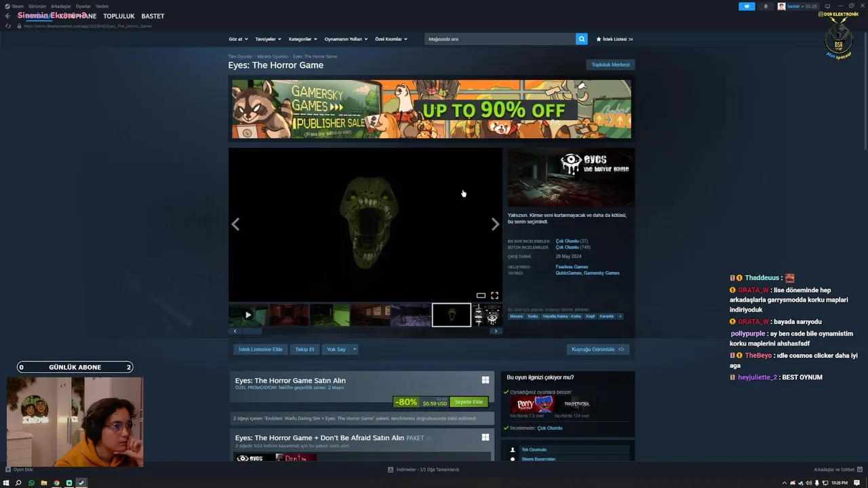Open the Fearless Games developer link
Image resolution: width=868 pixels, height=488 pixels.
tap(572, 267)
